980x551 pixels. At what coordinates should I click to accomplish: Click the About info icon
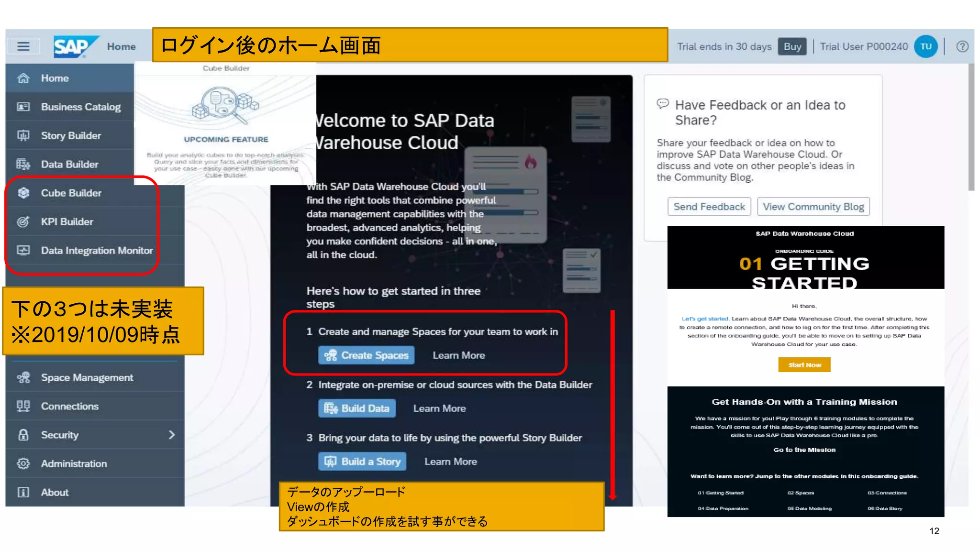23,492
